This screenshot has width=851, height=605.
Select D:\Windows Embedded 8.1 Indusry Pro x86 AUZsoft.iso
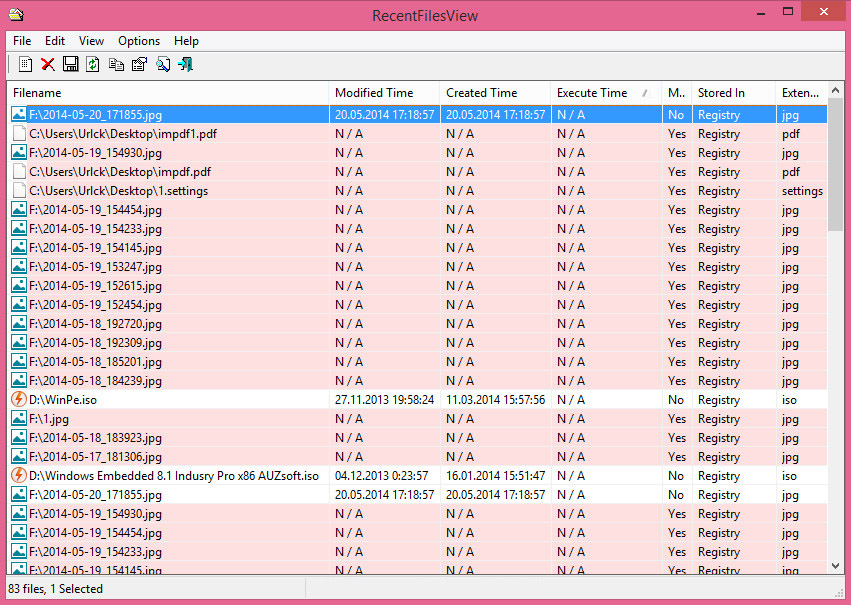(174, 476)
